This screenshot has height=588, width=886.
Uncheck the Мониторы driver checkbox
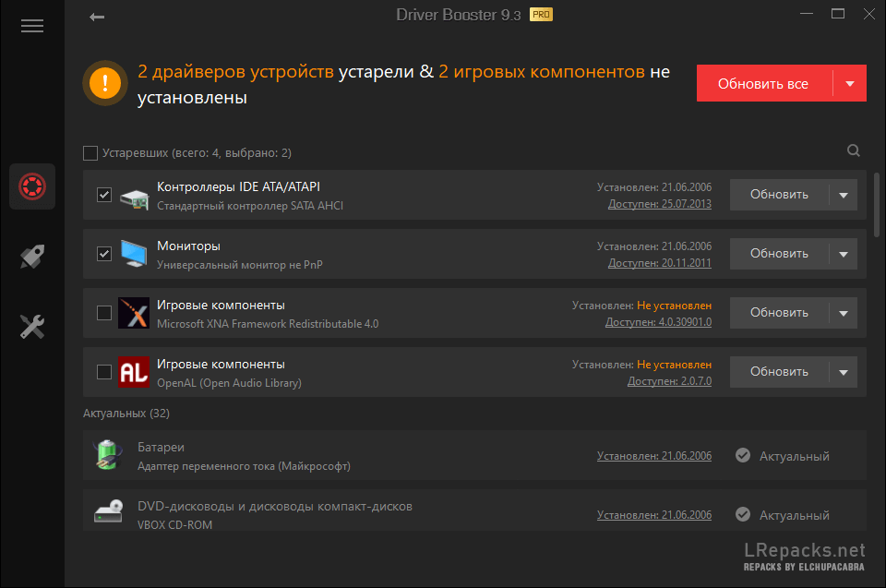[x=103, y=254]
